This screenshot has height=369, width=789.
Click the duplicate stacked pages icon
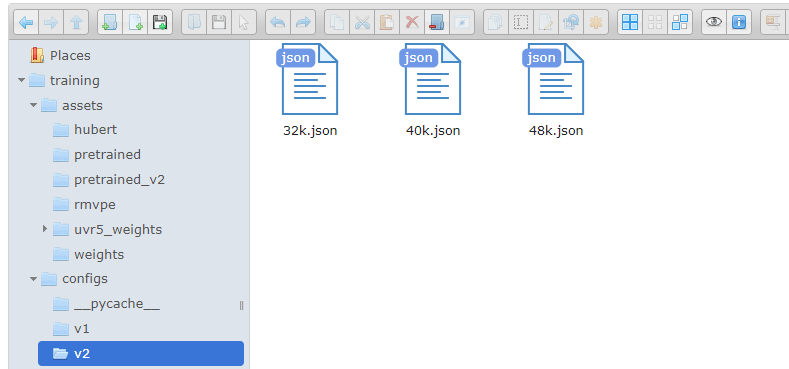pyautogui.click(x=496, y=22)
